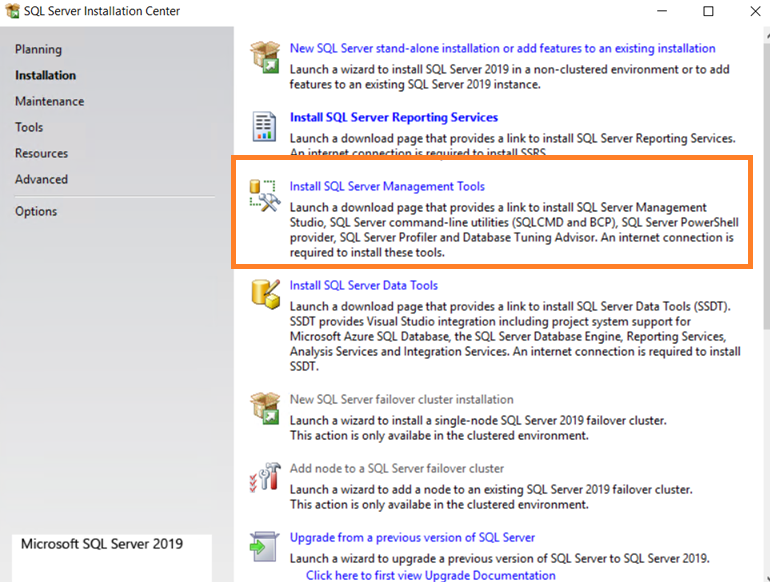Click the non-clustered environment wizard description

pos(509,77)
